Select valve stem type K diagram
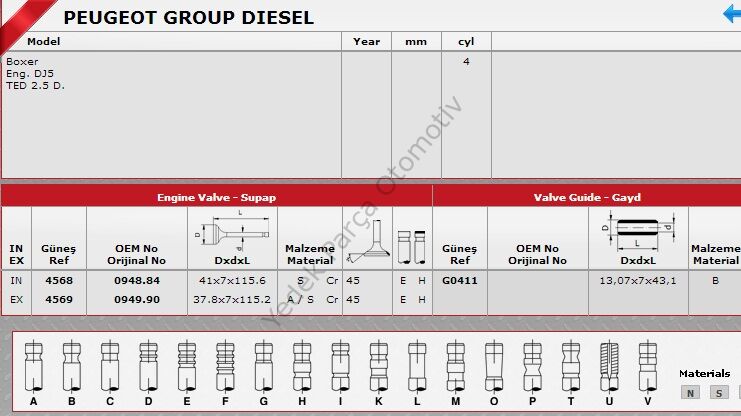This screenshot has width=741, height=416. pyautogui.click(x=379, y=366)
